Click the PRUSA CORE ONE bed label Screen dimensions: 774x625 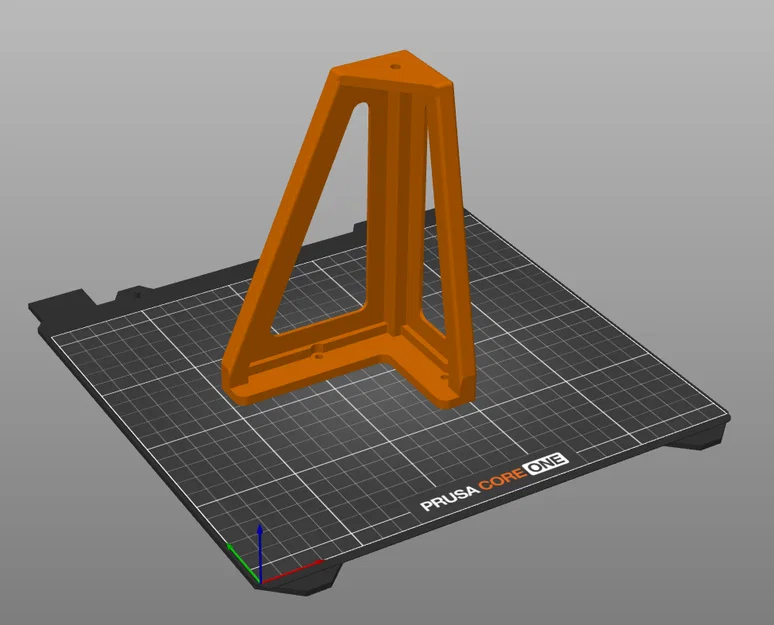(494, 483)
